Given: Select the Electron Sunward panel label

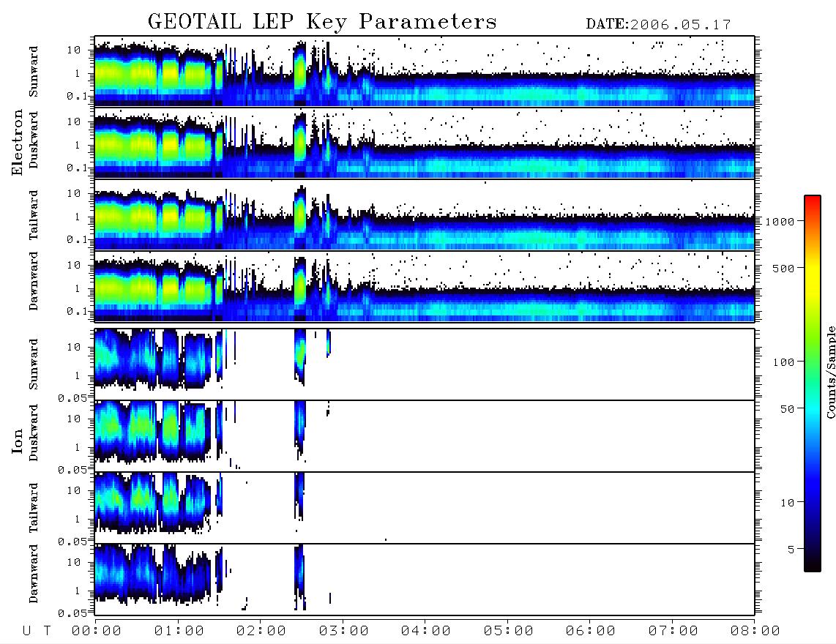Looking at the screenshot, I should pyautogui.click(x=34, y=72).
